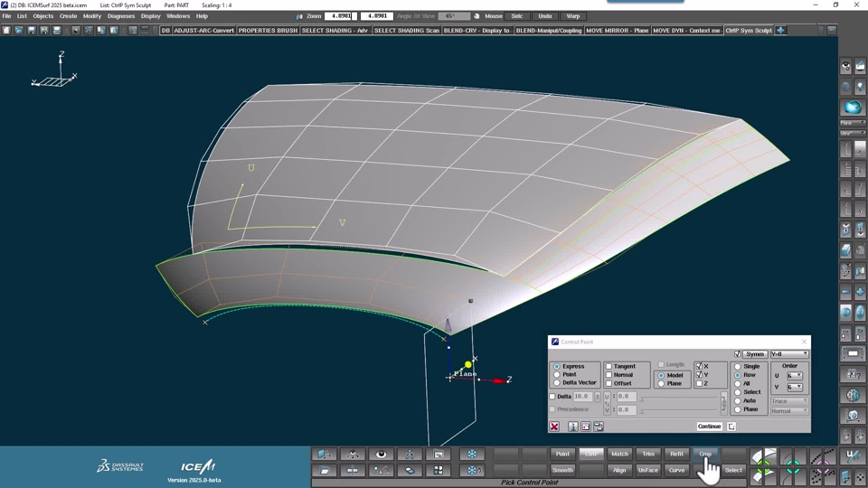Click the info icon in Control Point dialog
Image resolution: width=868 pixels, height=488 pixels.
coord(572,427)
